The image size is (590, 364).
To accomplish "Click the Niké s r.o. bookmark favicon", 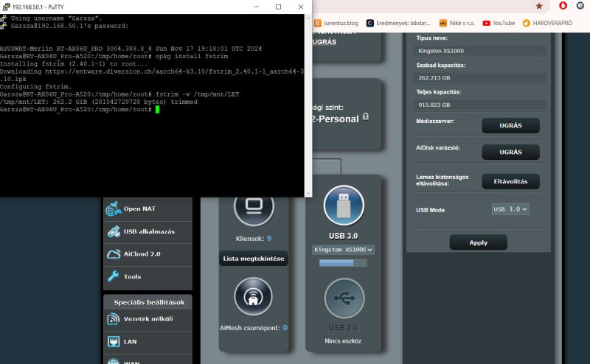I will 443,23.
